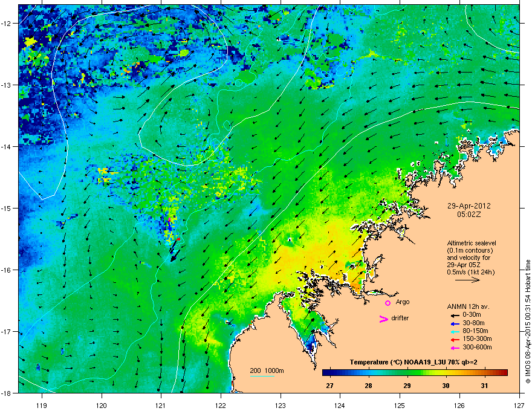
Task: Click the magenta 300-600m legend arrow
Action: pyautogui.click(x=455, y=348)
